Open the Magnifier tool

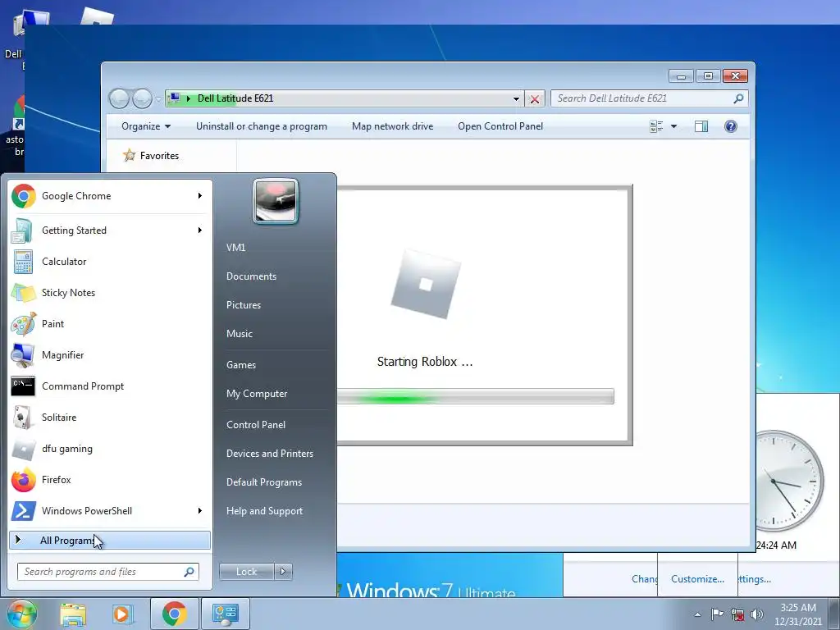point(110,354)
